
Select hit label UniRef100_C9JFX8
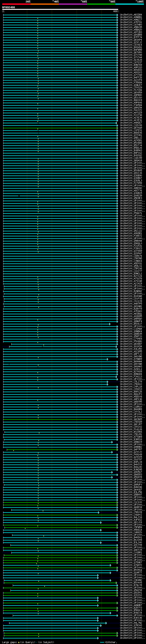coord(131,299)
